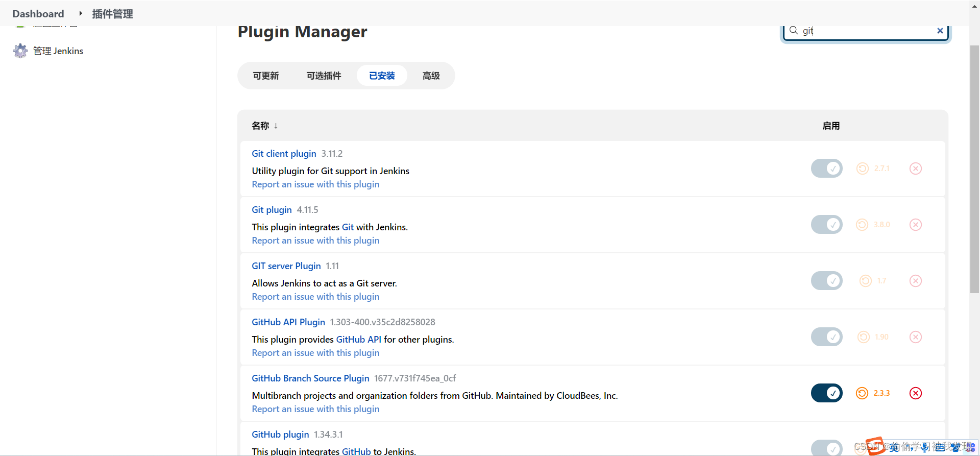Click the 启用 column header
The height and width of the screenshot is (456, 980).
click(x=831, y=126)
